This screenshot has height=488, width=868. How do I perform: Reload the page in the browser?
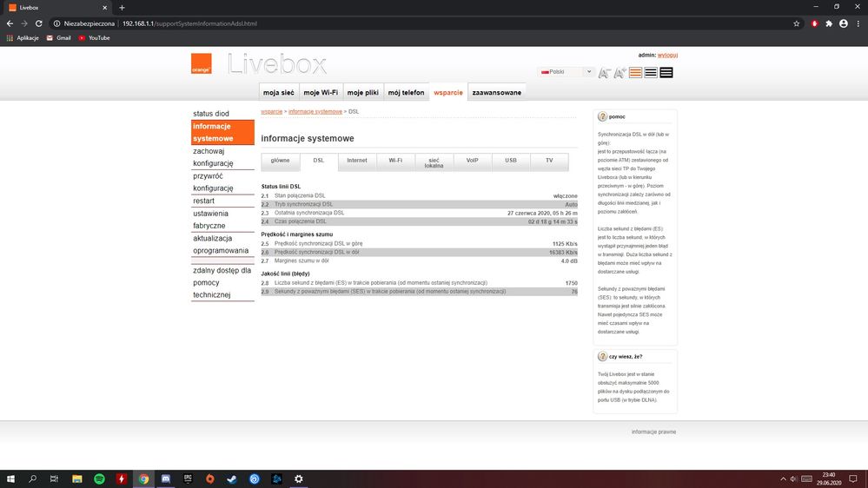pyautogui.click(x=39, y=23)
